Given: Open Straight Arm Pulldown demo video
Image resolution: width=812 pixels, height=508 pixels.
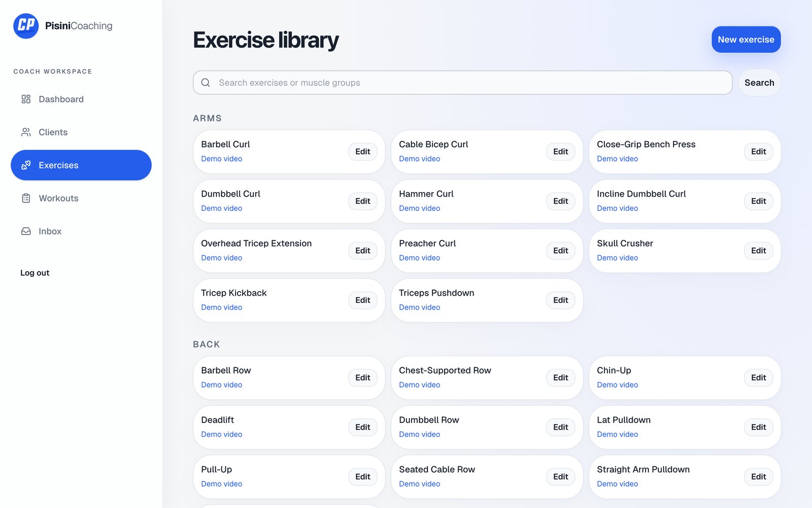Looking at the screenshot, I should pos(618,484).
